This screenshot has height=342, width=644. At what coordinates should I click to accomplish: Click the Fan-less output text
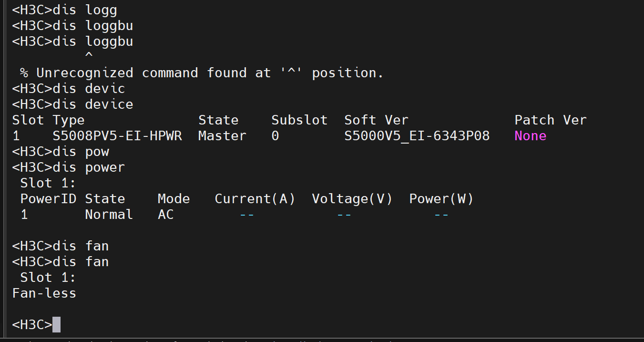click(x=44, y=293)
